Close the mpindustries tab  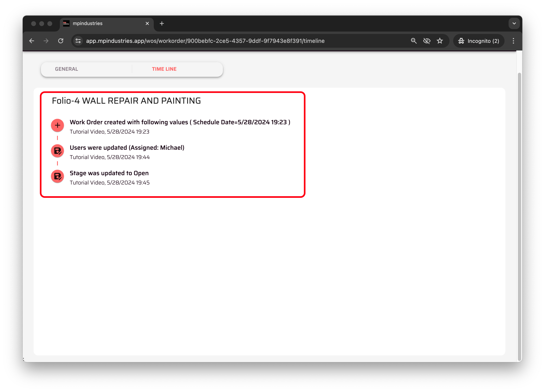147,23
